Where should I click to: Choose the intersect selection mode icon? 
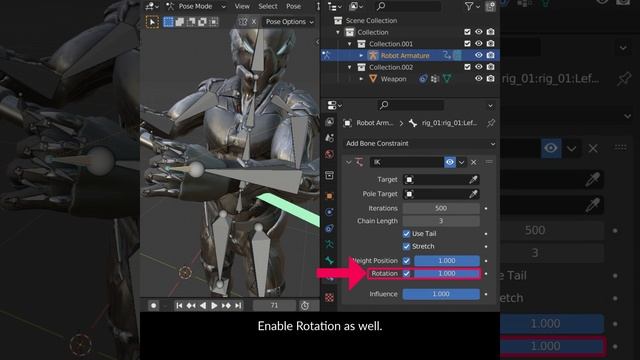coord(213,22)
